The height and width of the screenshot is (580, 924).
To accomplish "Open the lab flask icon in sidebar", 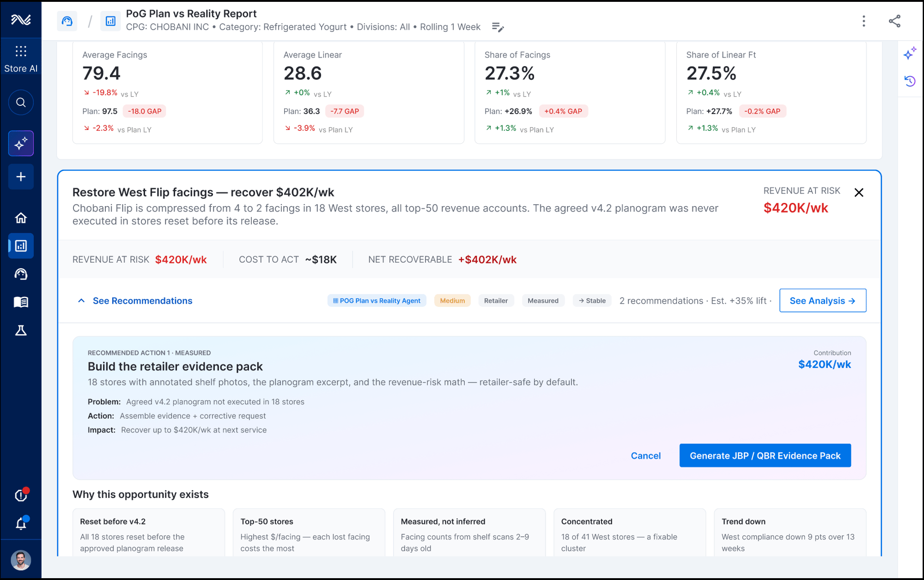I will coord(21,330).
